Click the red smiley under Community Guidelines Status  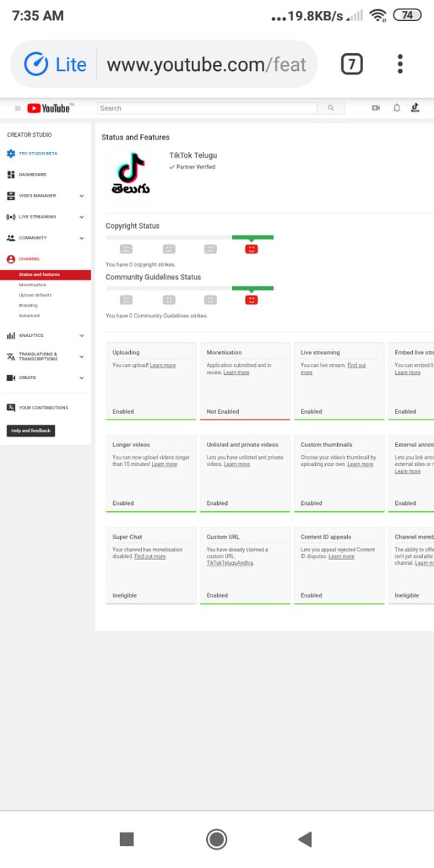coord(251,299)
